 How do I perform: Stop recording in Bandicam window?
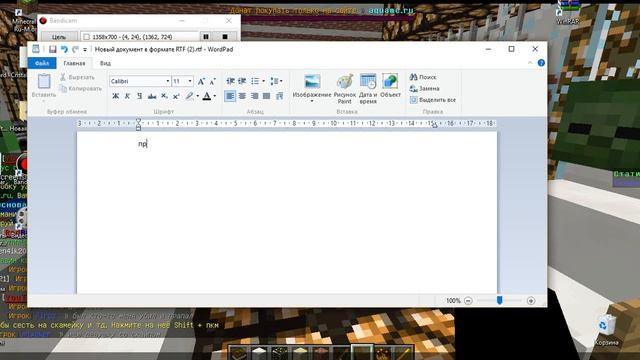225,37
